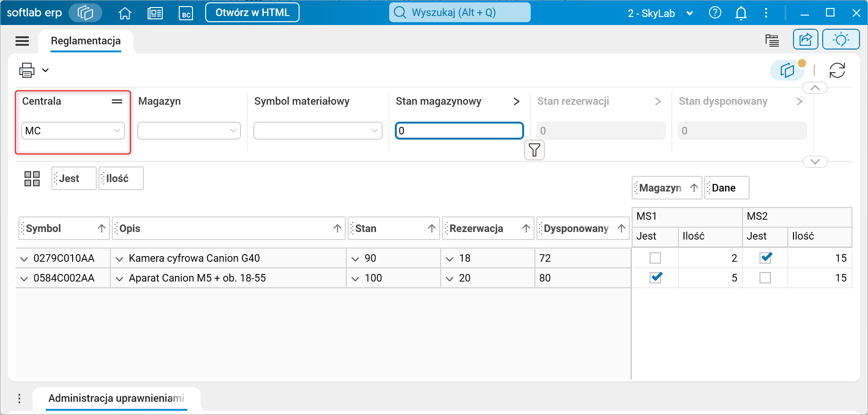Open the notifications bell
868x415 pixels.
[x=741, y=13]
